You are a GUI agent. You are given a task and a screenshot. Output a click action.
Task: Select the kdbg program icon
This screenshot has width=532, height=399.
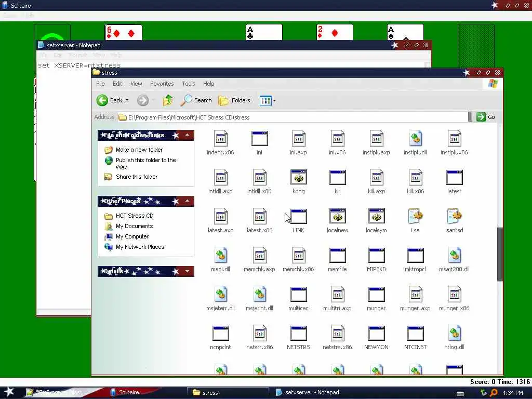click(x=299, y=178)
